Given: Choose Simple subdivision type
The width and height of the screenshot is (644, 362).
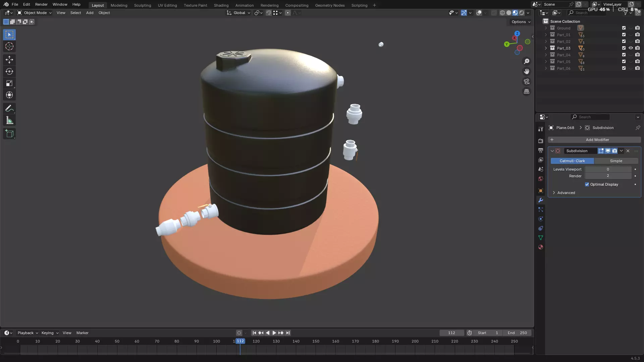Looking at the screenshot, I should point(616,161).
